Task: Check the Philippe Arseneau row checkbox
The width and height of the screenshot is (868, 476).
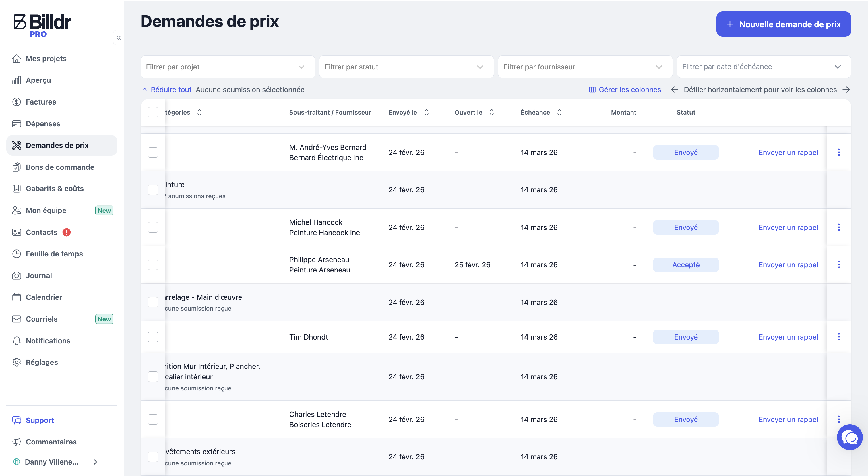Action: [x=153, y=265]
